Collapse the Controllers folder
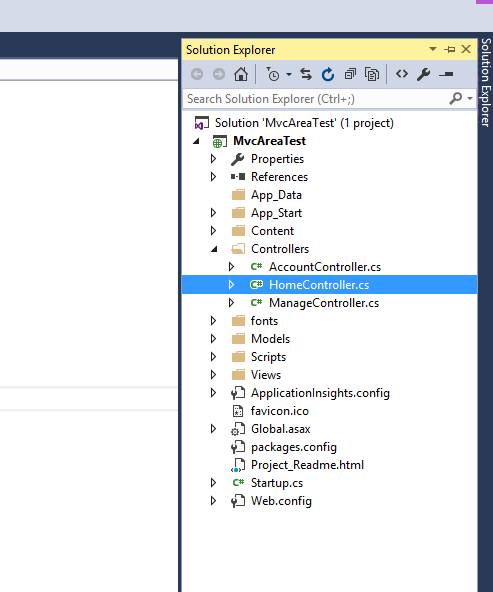 click(214, 249)
